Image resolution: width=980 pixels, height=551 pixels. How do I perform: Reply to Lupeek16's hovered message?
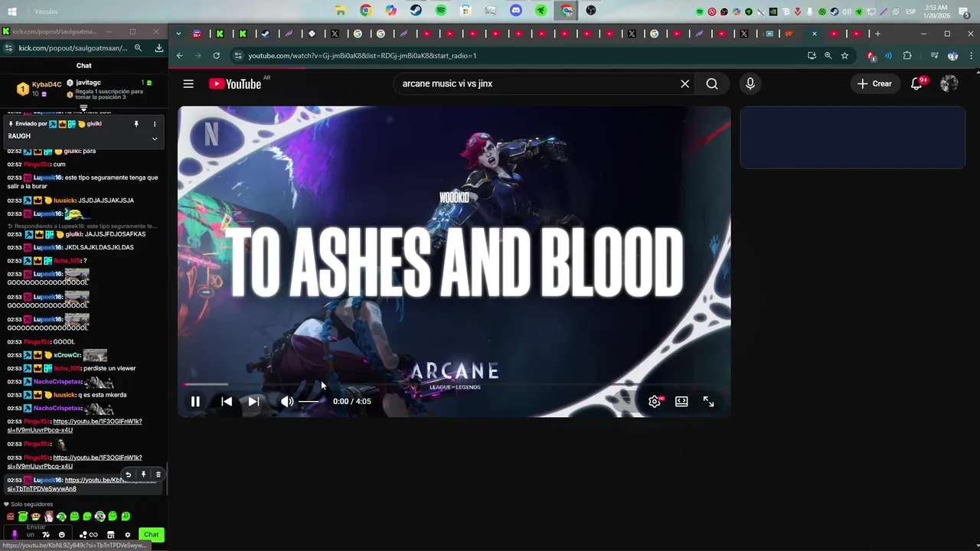tap(128, 474)
